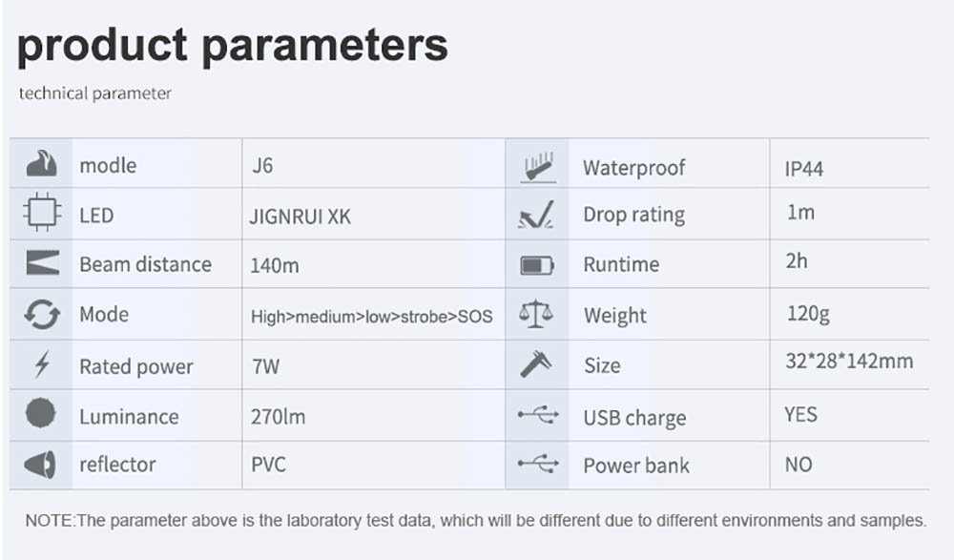The width and height of the screenshot is (954, 560).
Task: Click the balance scale Weight icon
Action: (x=536, y=314)
